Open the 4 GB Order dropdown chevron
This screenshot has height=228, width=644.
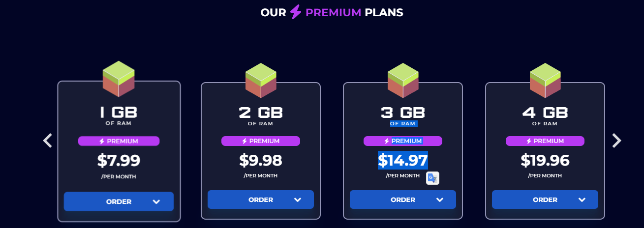pyautogui.click(x=582, y=199)
